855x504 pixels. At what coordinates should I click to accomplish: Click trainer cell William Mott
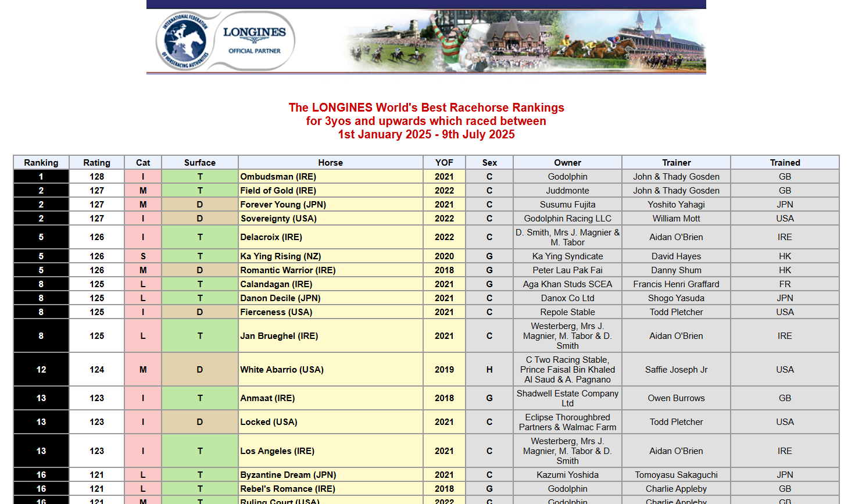[x=677, y=219]
